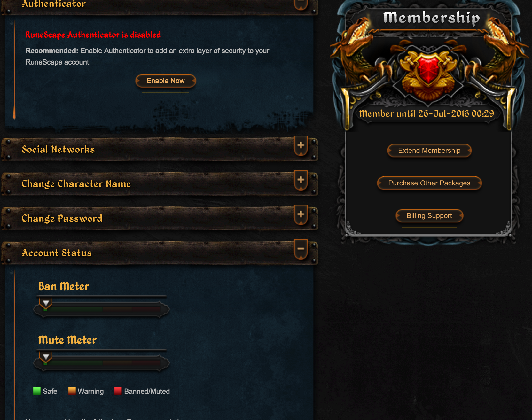Click the Extend Membership button
Screen dimensions: 532x420
click(429, 151)
